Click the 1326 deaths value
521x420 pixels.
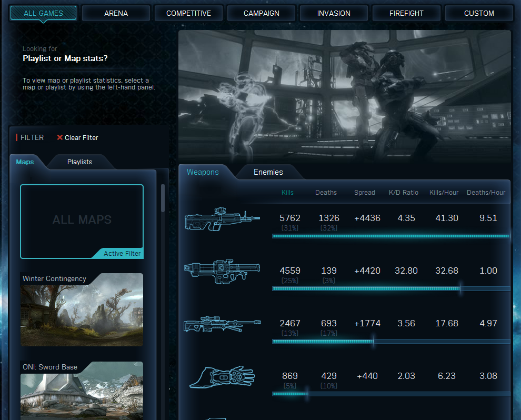(x=328, y=218)
